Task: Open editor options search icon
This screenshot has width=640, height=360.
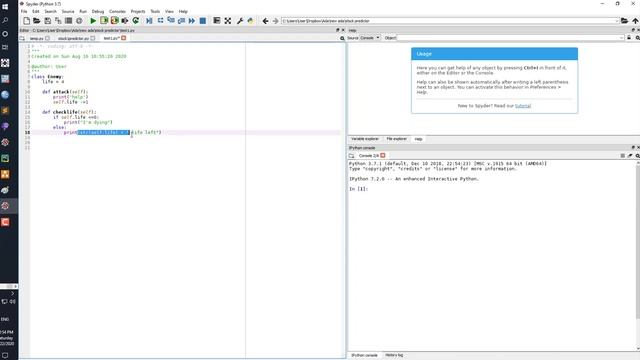Action: pos(342,38)
